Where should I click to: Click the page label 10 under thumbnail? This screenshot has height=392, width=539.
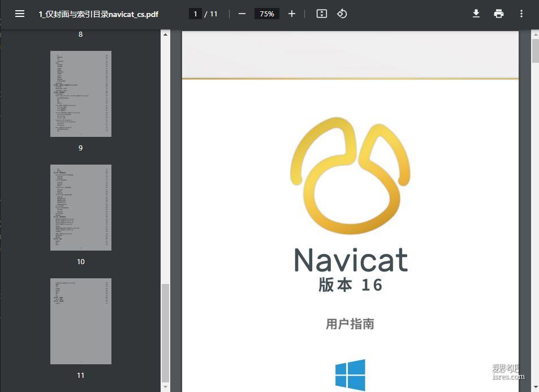81,262
